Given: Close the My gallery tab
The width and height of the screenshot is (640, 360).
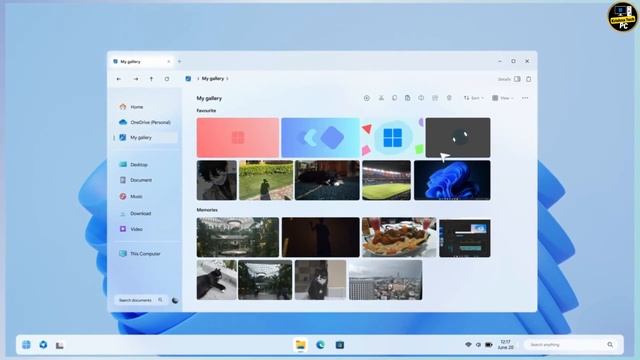Looking at the screenshot, I should 169,62.
